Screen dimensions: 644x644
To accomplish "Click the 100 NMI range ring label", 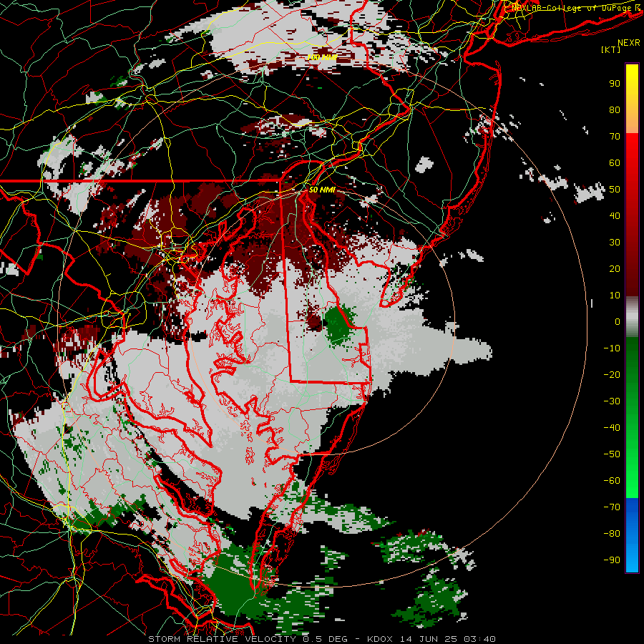I will click(322, 57).
